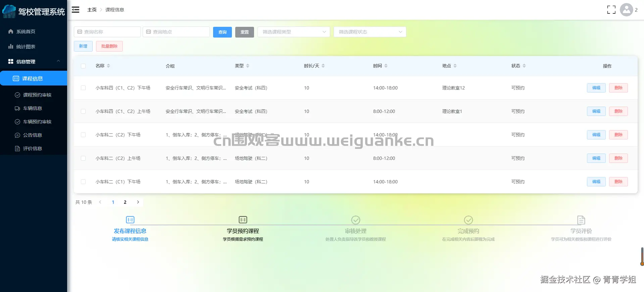Delete the 小车科四（C1、C2）上午场 course
Viewport: 644px width, 292px height.
click(618, 111)
